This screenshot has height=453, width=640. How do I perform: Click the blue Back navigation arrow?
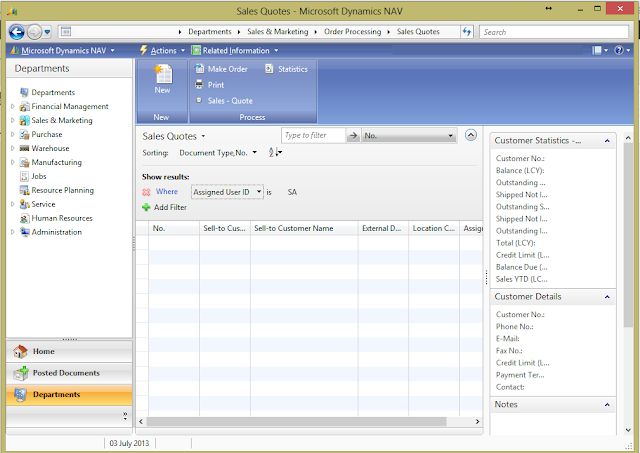click(x=17, y=32)
